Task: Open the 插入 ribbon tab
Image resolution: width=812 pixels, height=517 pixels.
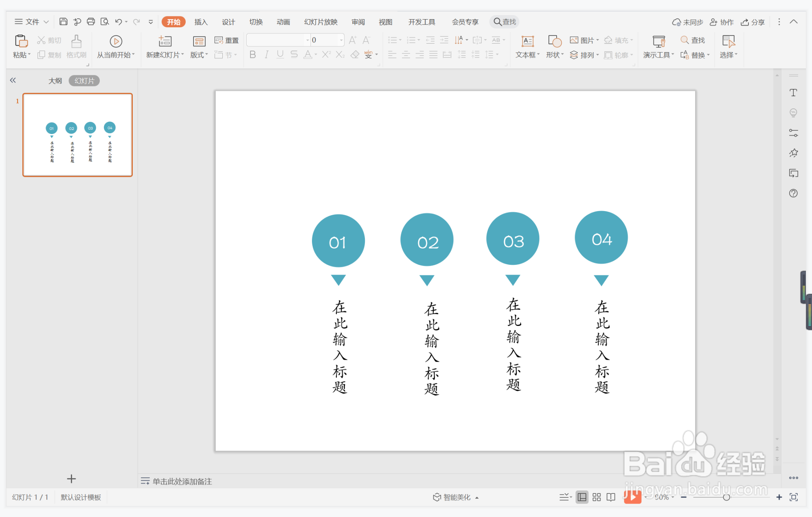Action: click(201, 22)
